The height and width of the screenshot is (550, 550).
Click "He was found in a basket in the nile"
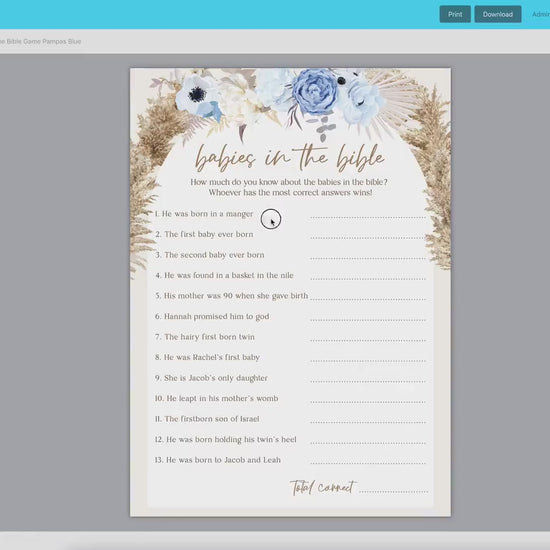tap(224, 275)
